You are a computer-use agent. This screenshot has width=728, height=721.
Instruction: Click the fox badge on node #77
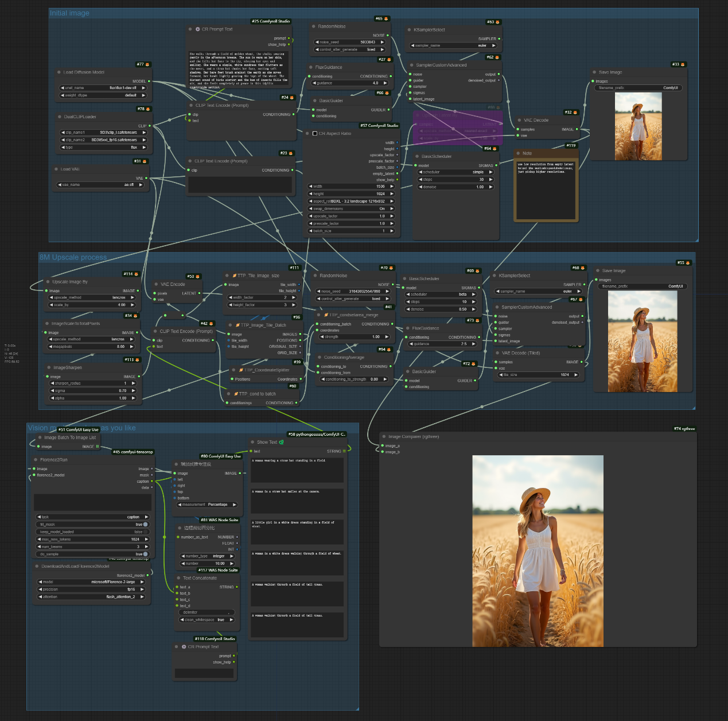pos(147,64)
